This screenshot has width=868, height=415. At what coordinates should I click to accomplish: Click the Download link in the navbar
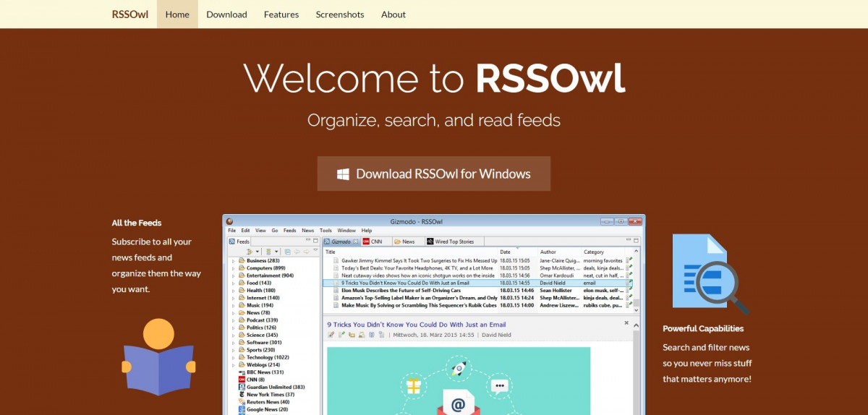(226, 14)
